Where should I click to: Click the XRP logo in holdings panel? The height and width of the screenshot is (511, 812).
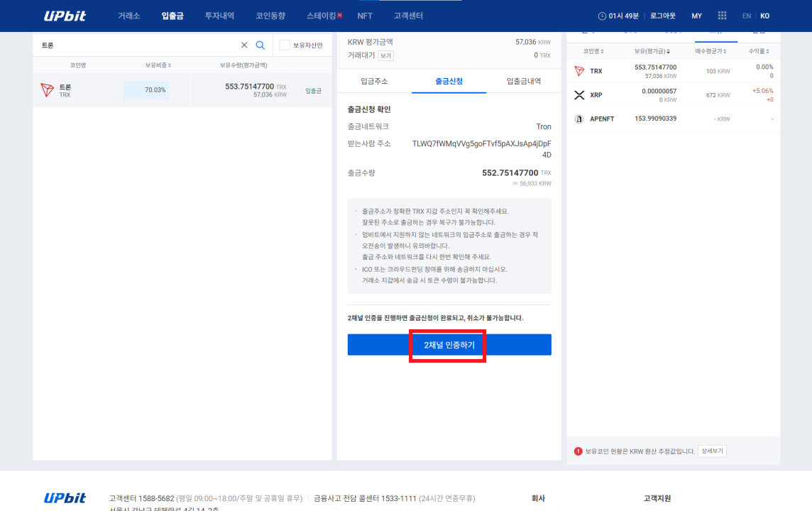[x=579, y=94]
